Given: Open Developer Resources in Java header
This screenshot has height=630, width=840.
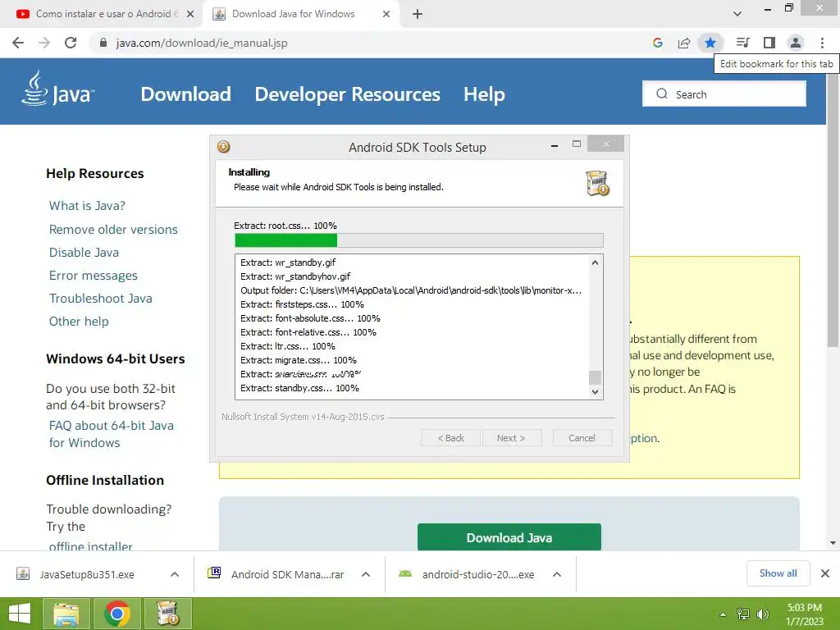Looking at the screenshot, I should point(347,94).
